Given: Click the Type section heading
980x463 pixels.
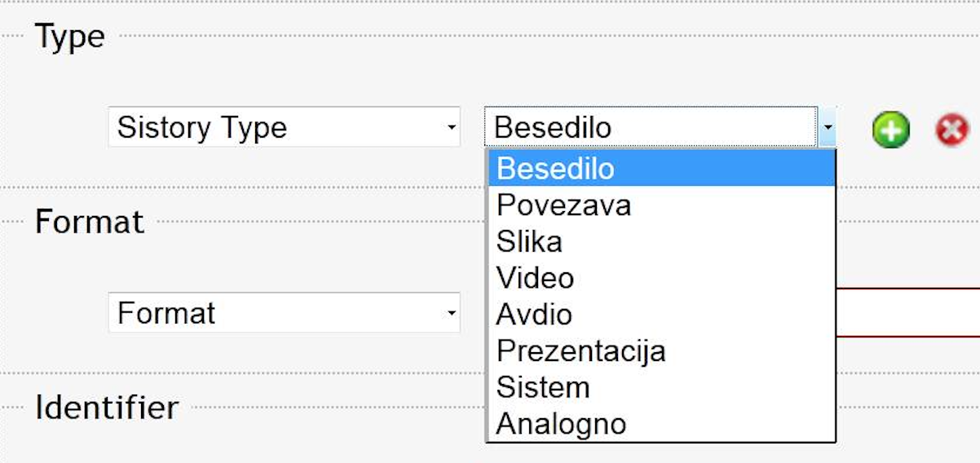Looking at the screenshot, I should coord(70,37).
